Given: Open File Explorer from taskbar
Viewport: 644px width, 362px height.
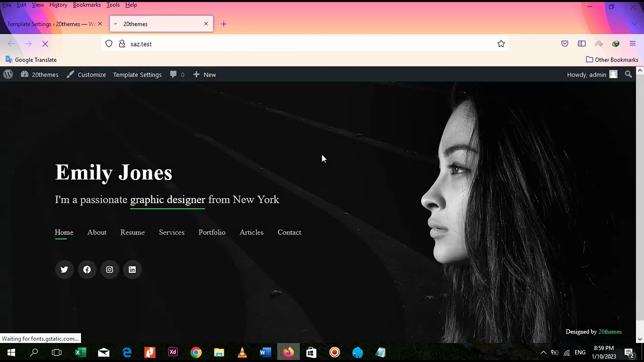Looking at the screenshot, I should [219, 352].
